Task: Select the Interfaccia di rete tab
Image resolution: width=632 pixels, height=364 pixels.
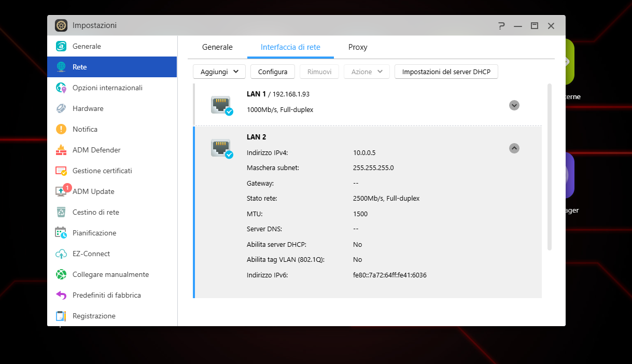Action: coord(290,47)
